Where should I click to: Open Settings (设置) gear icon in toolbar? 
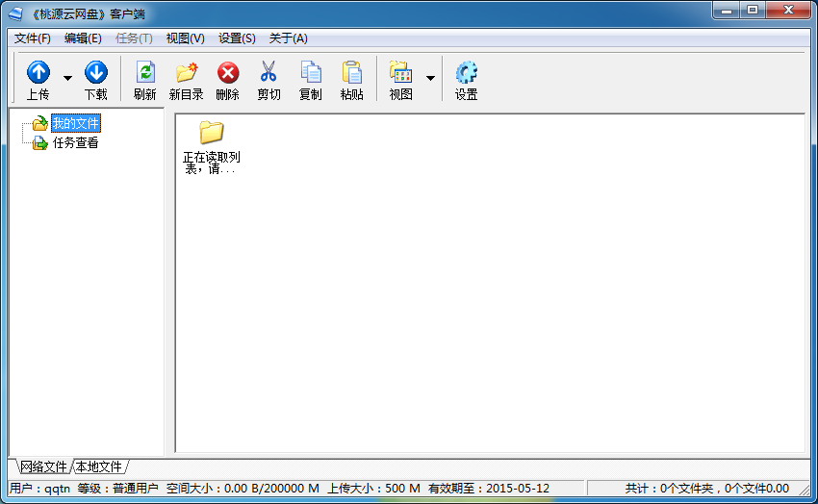[467, 74]
